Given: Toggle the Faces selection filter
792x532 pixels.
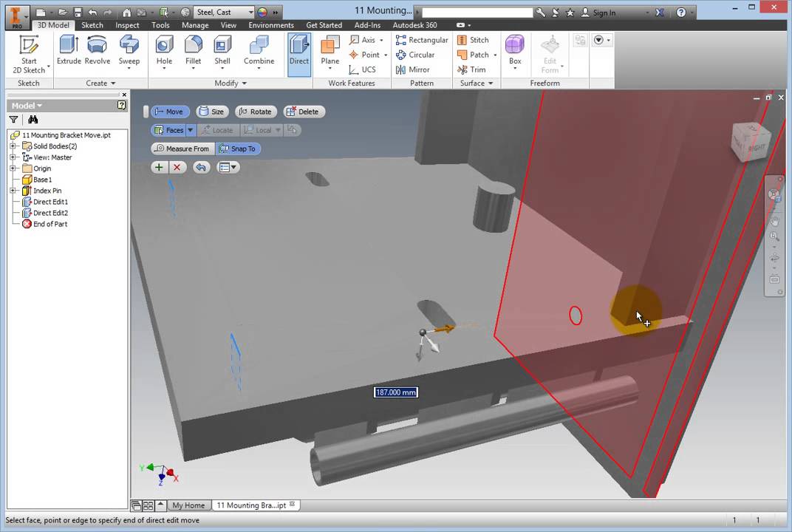Looking at the screenshot, I should tap(168, 130).
